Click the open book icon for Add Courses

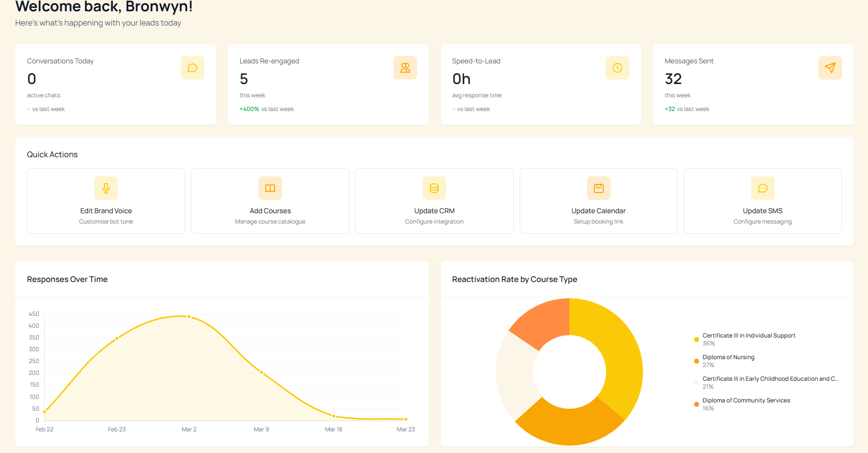pos(270,188)
